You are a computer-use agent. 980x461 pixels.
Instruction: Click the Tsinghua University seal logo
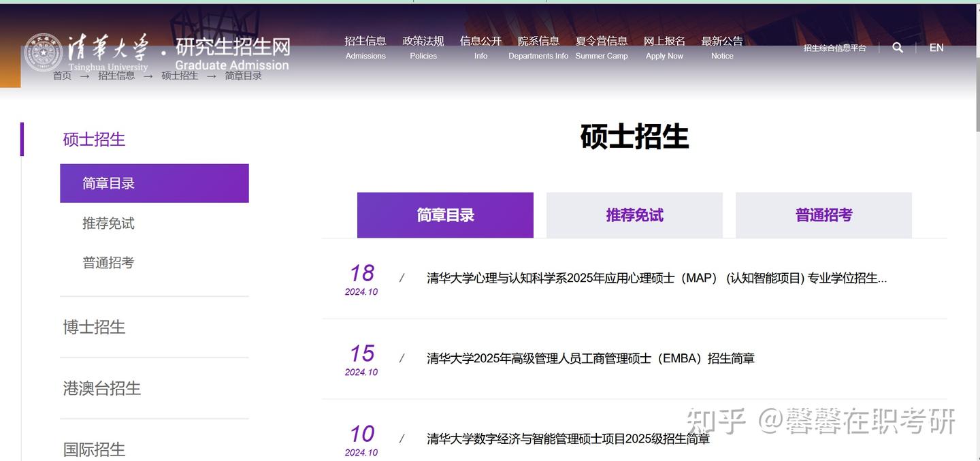43,52
